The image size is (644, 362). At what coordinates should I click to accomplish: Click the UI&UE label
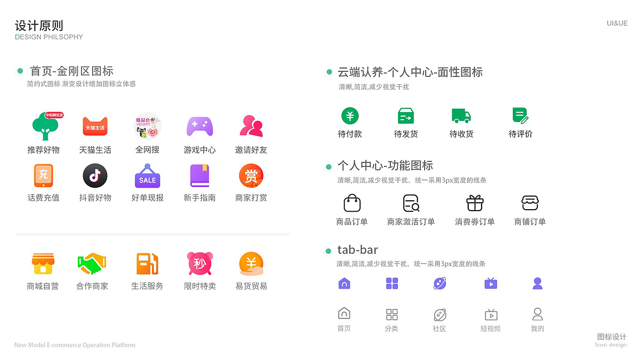[617, 23]
